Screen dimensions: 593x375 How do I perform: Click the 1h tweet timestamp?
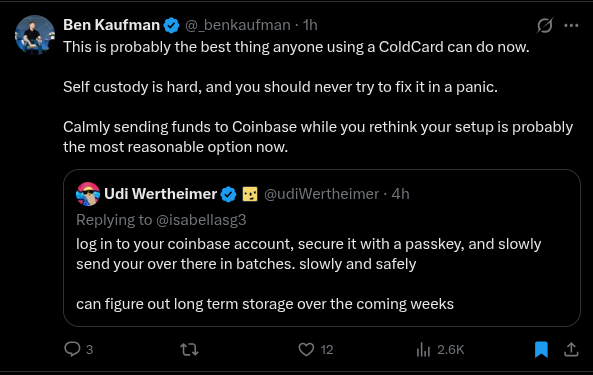click(x=310, y=25)
